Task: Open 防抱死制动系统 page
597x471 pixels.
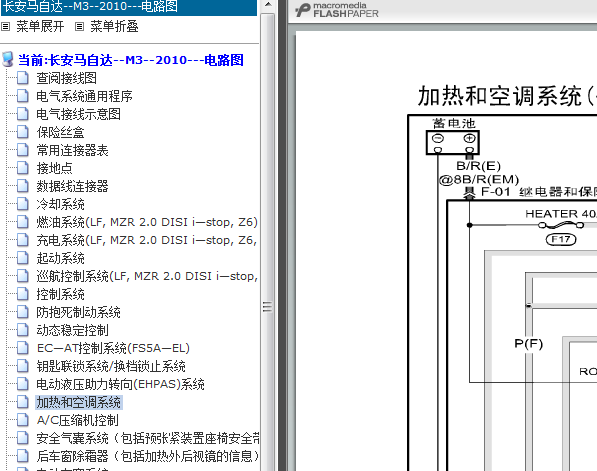Action: click(78, 312)
